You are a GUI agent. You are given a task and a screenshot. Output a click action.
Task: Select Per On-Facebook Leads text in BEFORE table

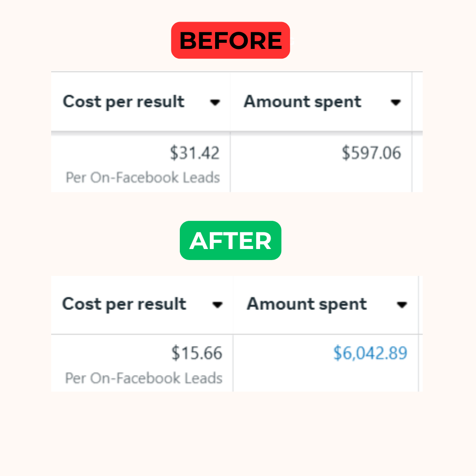coord(142,178)
